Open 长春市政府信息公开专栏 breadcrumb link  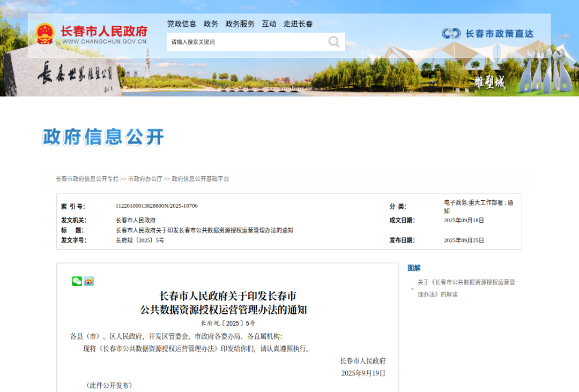click(x=87, y=179)
